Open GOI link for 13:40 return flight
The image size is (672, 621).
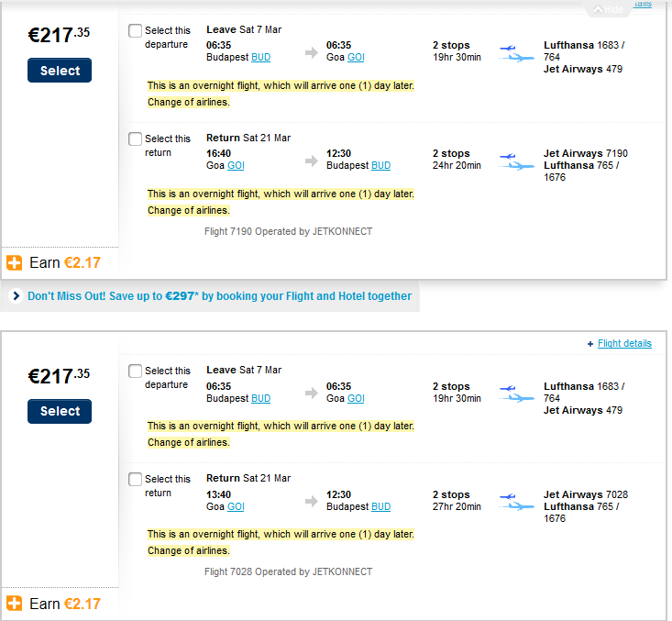click(x=236, y=507)
